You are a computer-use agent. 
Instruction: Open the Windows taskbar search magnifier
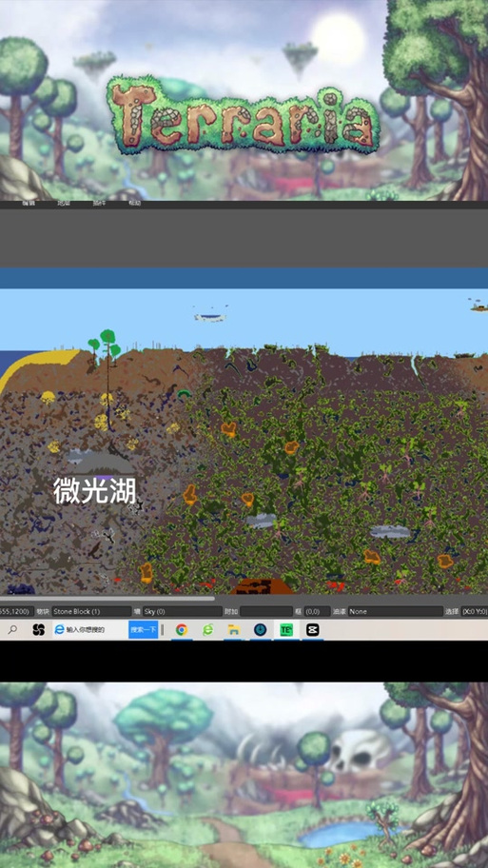tap(12, 629)
